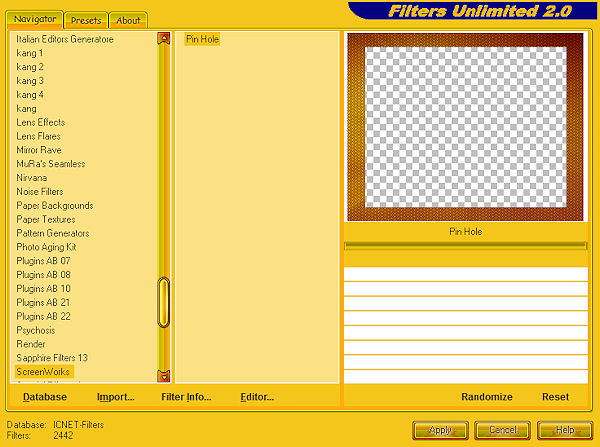This screenshot has width=600, height=447.
Task: Select Paper Textures category
Action: click(46, 219)
